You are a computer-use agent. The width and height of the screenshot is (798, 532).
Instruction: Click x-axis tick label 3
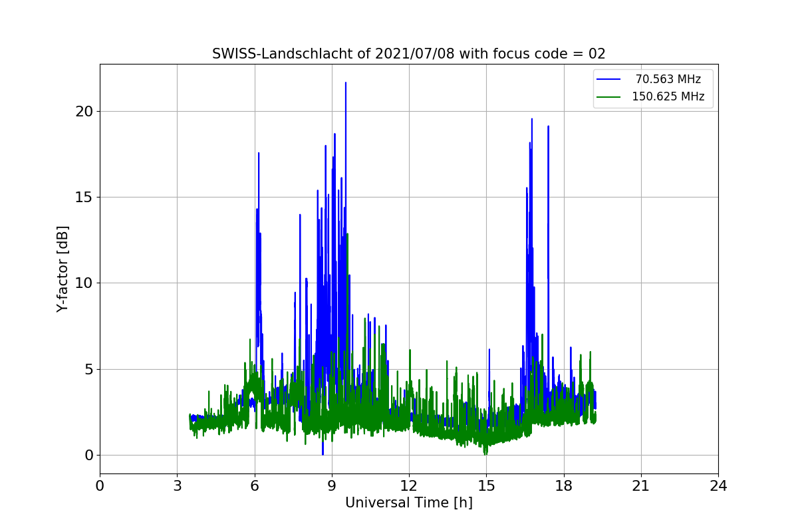pos(177,486)
